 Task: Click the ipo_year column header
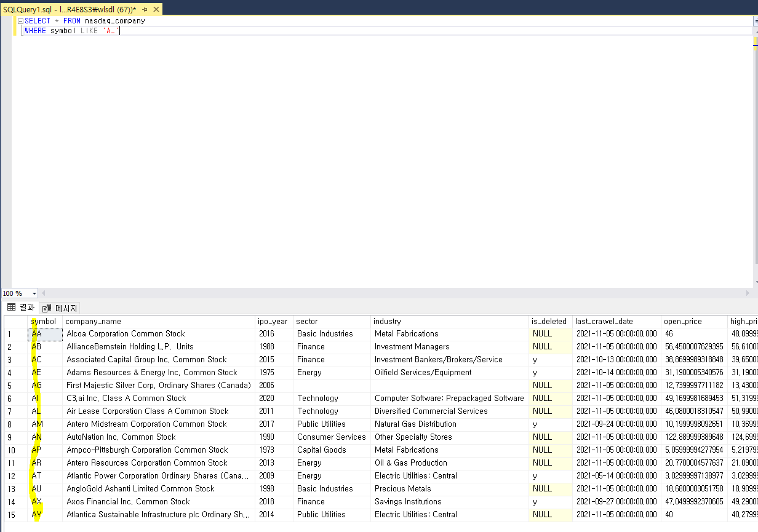[274, 321]
